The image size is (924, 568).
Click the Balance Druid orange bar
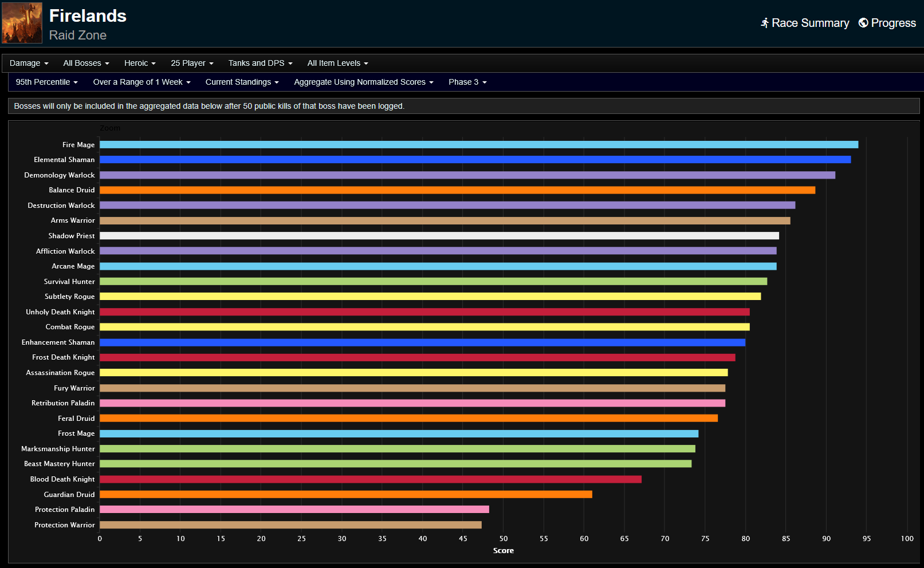pyautogui.click(x=457, y=190)
